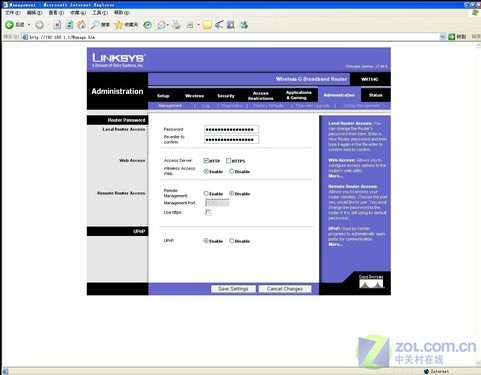Check the HTTP access server checkbox
Screen dimensions: 481x375
pos(206,160)
